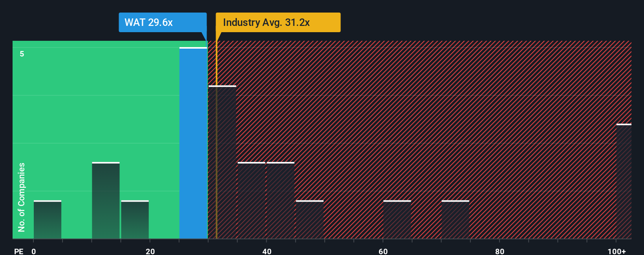Click the x-axis tick label 80
Viewport: 644px width, 255px height.
pyautogui.click(x=499, y=251)
